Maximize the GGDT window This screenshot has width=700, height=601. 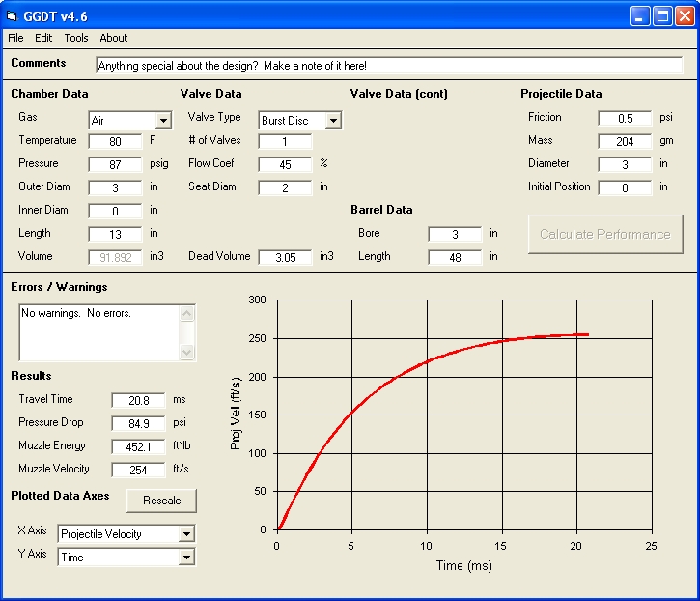pyautogui.click(x=663, y=15)
